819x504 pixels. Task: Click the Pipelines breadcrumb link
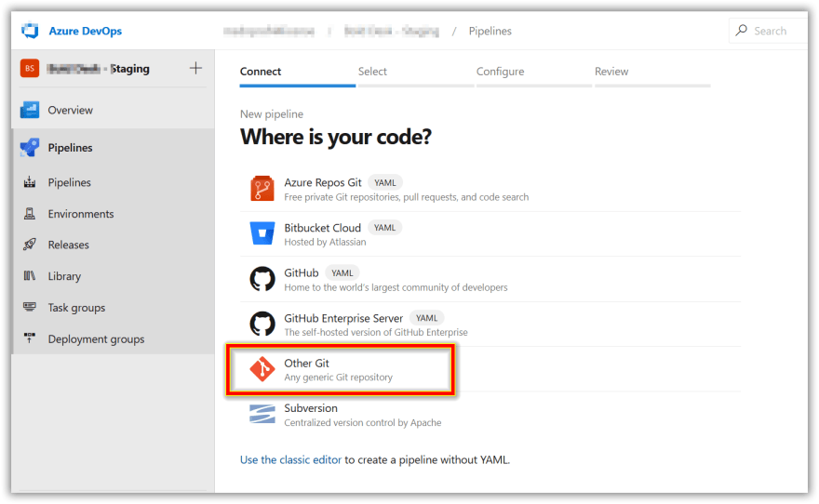(x=490, y=31)
